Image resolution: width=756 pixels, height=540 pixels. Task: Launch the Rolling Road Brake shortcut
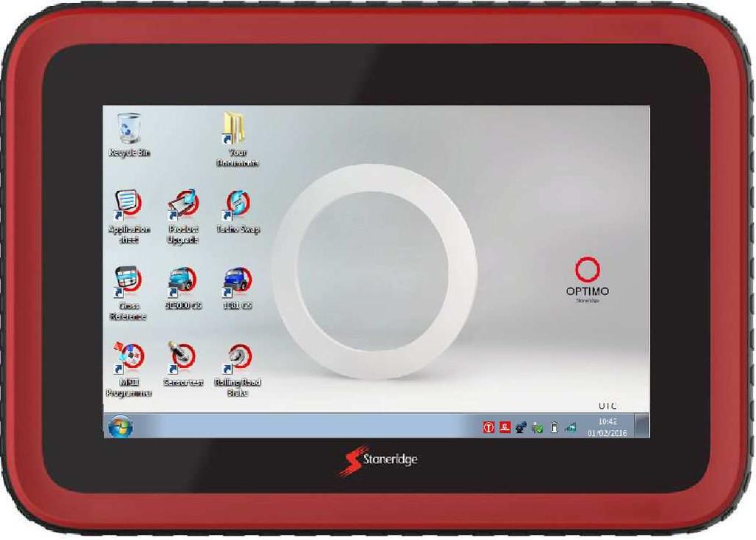click(x=238, y=370)
